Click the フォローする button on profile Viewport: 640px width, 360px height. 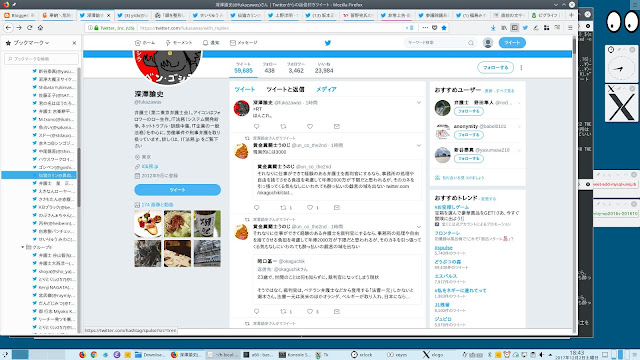[x=496, y=68]
